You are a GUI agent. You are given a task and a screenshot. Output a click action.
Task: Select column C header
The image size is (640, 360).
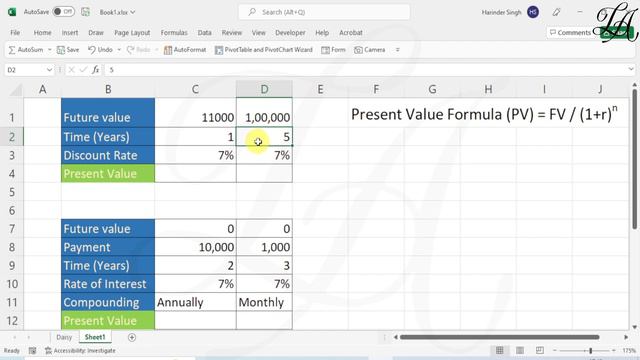coord(195,89)
